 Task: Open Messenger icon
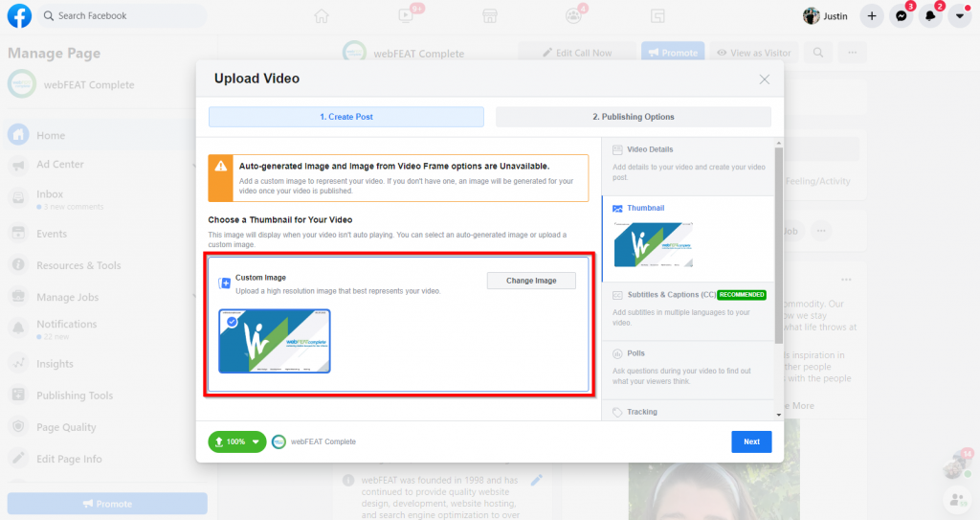click(x=902, y=16)
